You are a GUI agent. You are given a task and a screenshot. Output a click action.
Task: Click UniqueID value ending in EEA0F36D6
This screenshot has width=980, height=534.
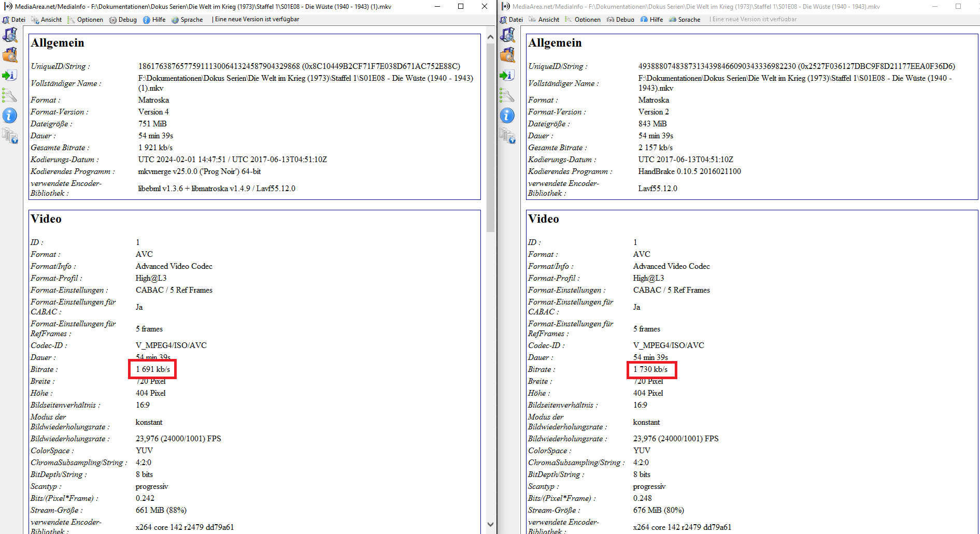[797, 66]
